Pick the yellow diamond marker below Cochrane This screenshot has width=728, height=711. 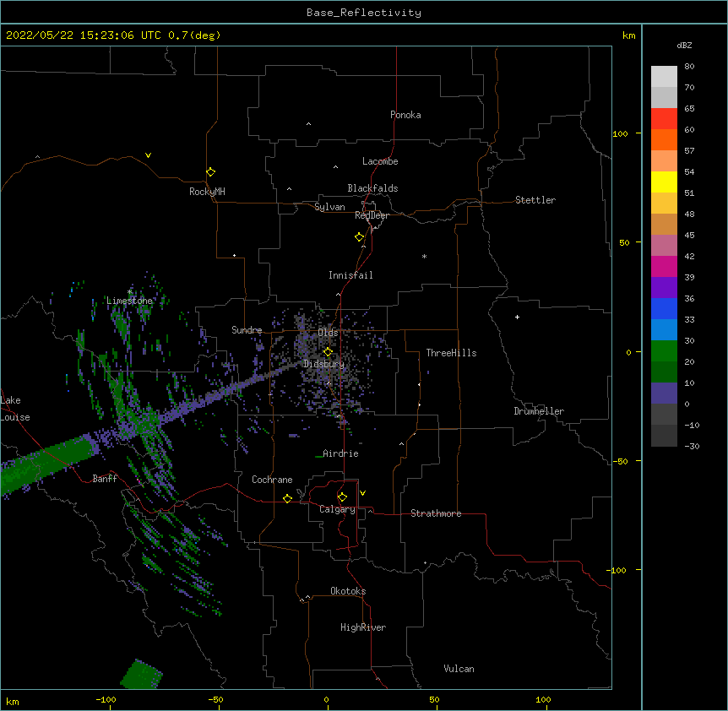287,498
